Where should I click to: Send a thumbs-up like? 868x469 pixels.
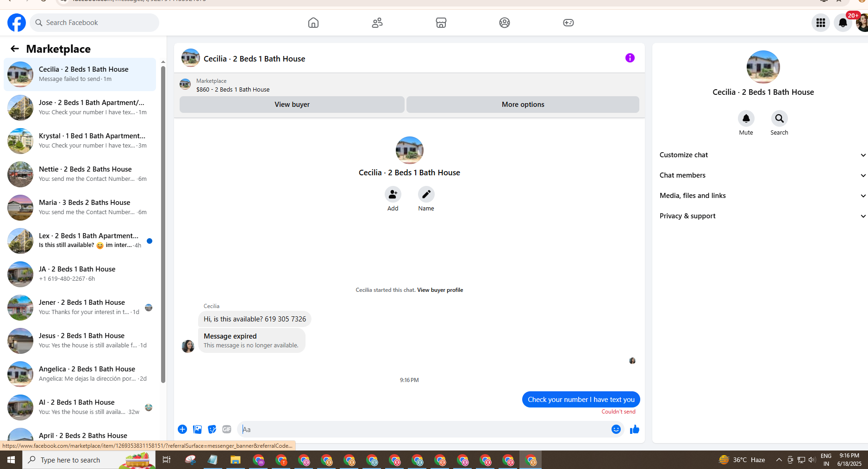[x=634, y=429]
